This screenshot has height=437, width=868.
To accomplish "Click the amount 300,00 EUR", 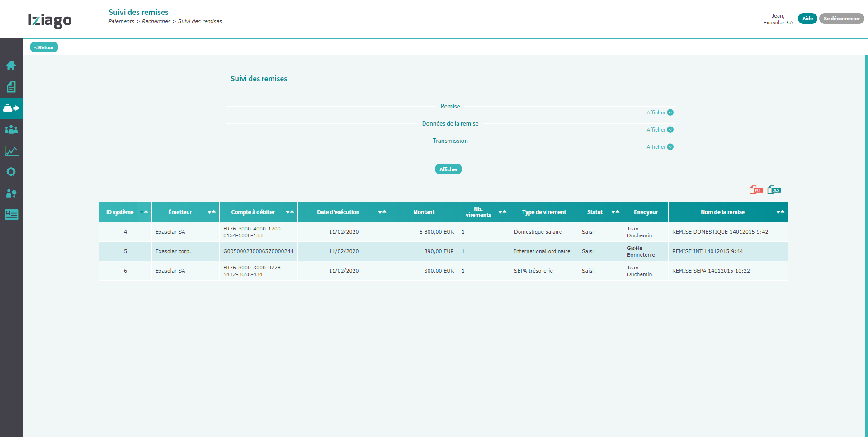I will coord(439,271).
